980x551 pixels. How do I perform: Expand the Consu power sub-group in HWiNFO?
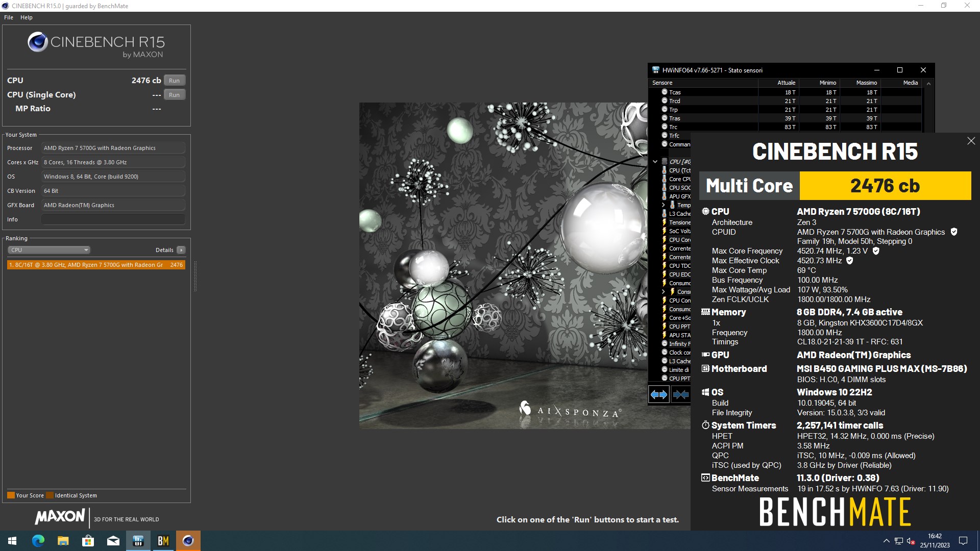pyautogui.click(x=664, y=292)
